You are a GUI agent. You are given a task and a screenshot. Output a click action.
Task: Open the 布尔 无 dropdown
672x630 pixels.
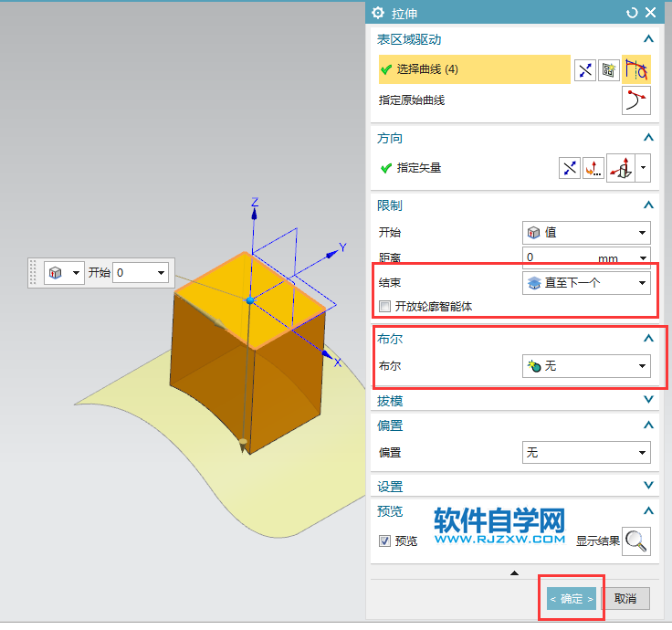coord(586,366)
